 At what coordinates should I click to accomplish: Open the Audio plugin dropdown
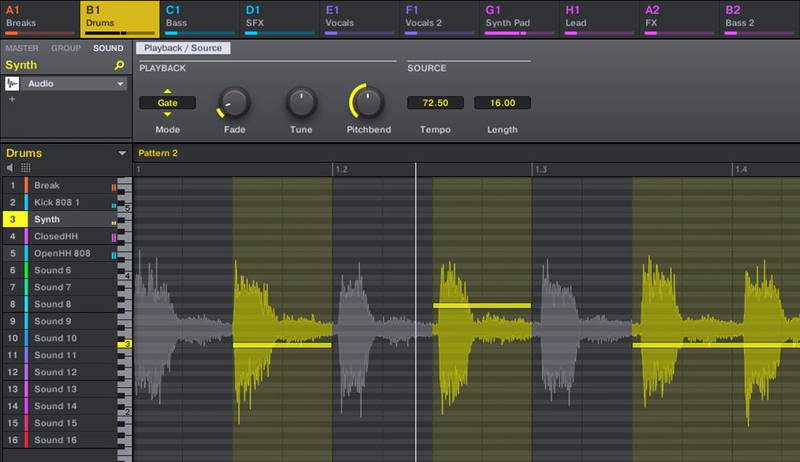(120, 84)
